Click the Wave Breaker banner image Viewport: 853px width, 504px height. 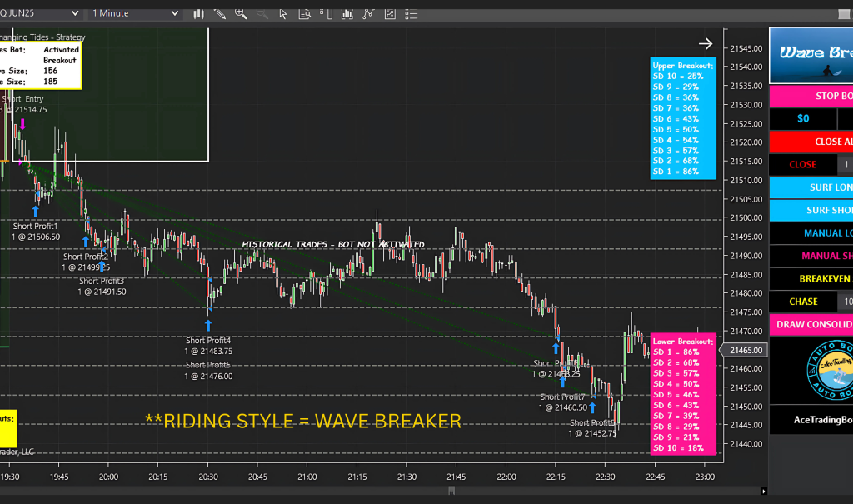pyautogui.click(x=811, y=56)
